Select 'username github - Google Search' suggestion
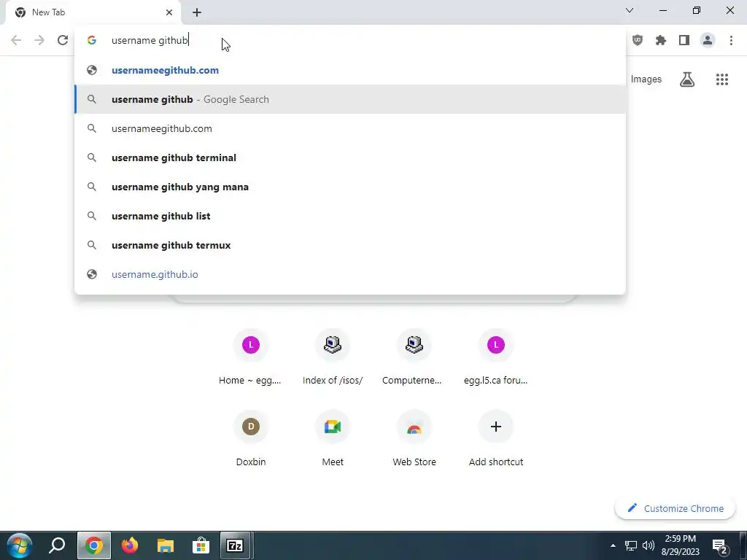 [350, 99]
